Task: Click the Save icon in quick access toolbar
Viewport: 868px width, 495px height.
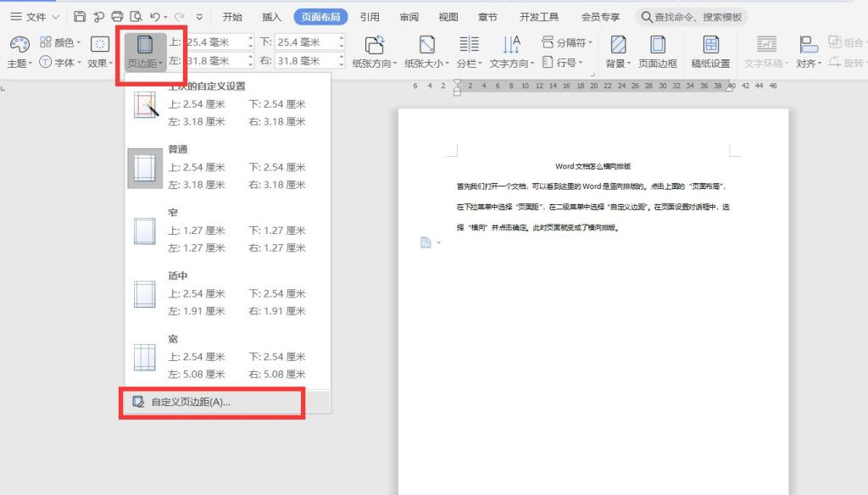Action: (x=80, y=17)
